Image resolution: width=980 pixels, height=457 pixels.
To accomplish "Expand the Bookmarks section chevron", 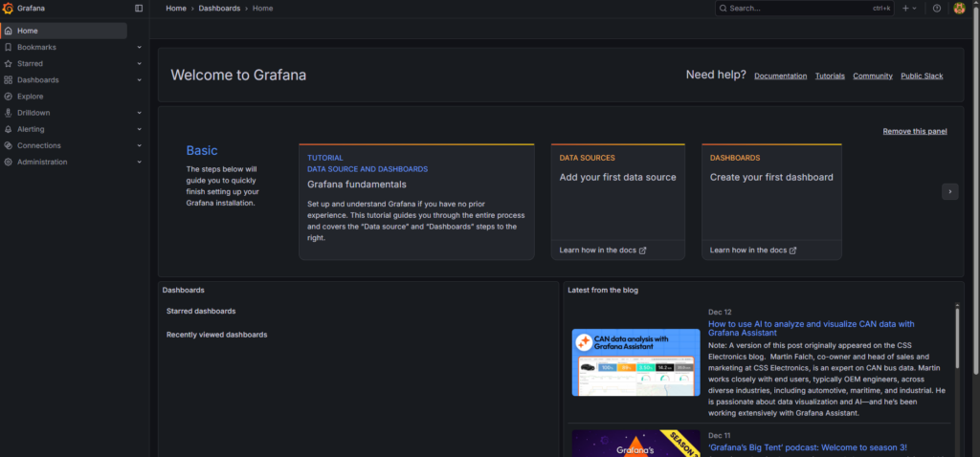I will [x=139, y=47].
